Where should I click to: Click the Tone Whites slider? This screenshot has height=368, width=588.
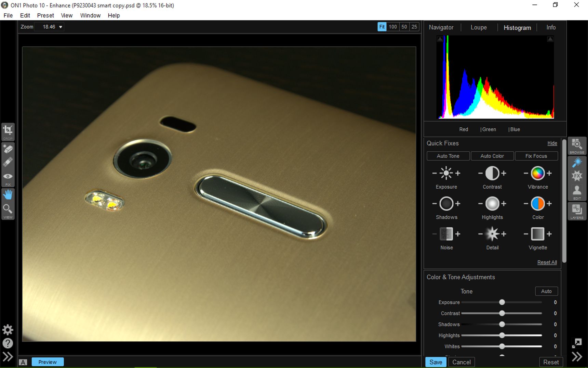click(x=502, y=346)
